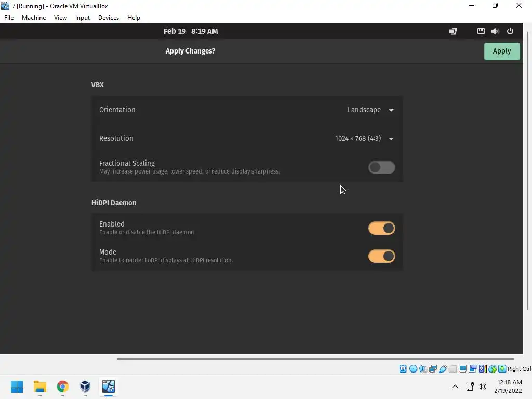532x399 pixels.
Task: Click the Windows speaker tray icon
Action: 482,387
